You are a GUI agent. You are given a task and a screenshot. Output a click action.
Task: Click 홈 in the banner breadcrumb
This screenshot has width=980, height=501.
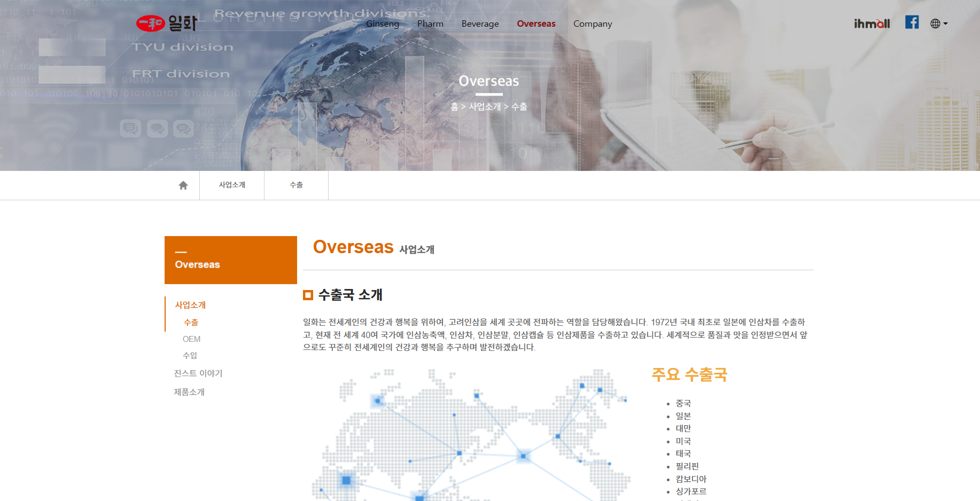(x=454, y=107)
